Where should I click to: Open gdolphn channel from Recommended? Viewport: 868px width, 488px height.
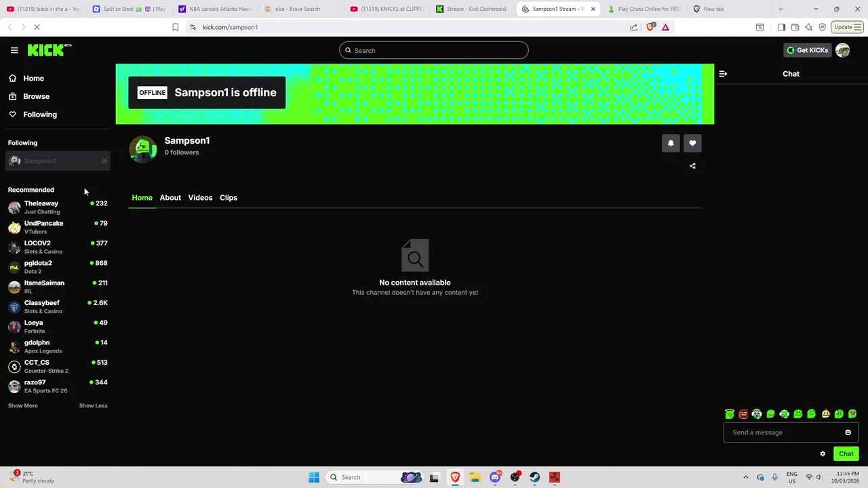point(58,346)
